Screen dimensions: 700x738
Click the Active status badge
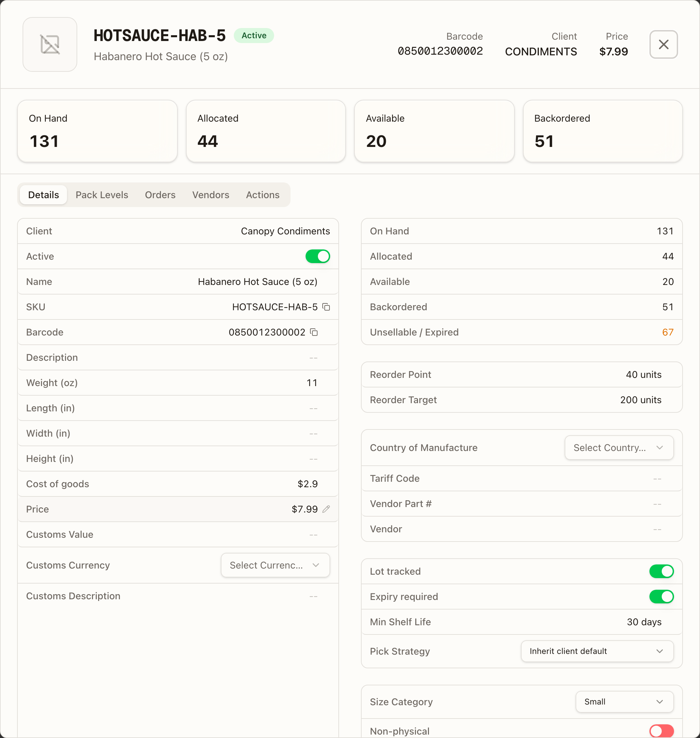(254, 36)
